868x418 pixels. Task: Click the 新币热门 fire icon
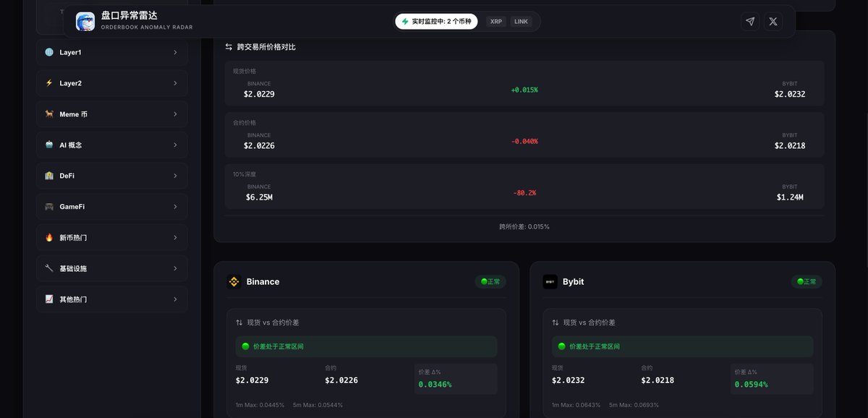[49, 237]
